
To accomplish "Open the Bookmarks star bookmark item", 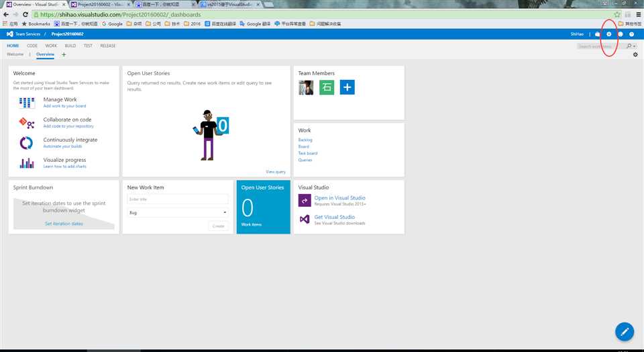I will 36,24.
